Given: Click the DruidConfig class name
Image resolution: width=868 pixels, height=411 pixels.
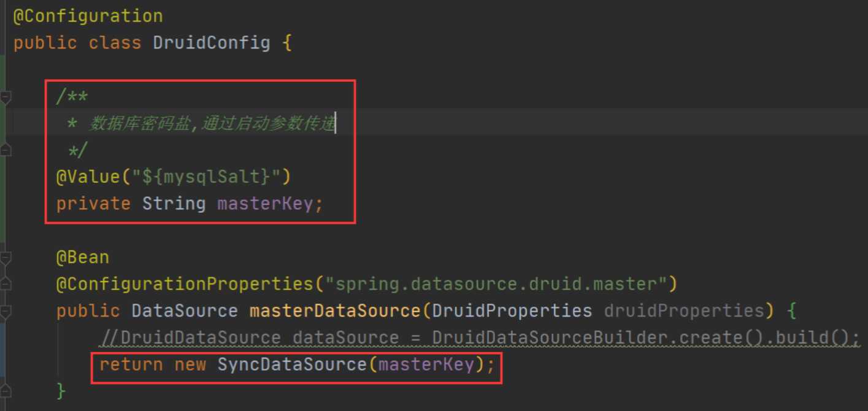Looking at the screenshot, I should click(211, 43).
